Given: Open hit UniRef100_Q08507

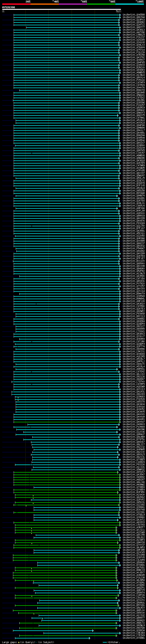Looking at the screenshot, I should 133,60.
